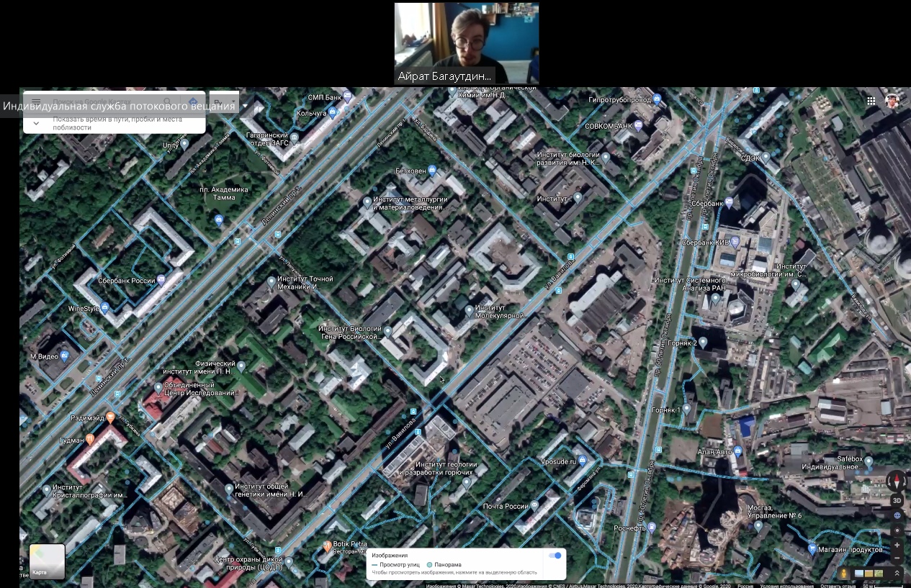Click the СМП Банк map pin

point(348,96)
